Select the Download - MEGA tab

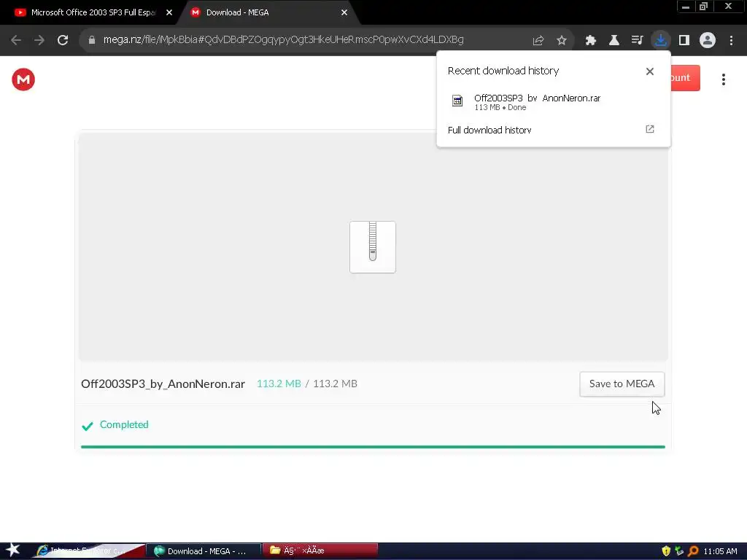coord(267,13)
